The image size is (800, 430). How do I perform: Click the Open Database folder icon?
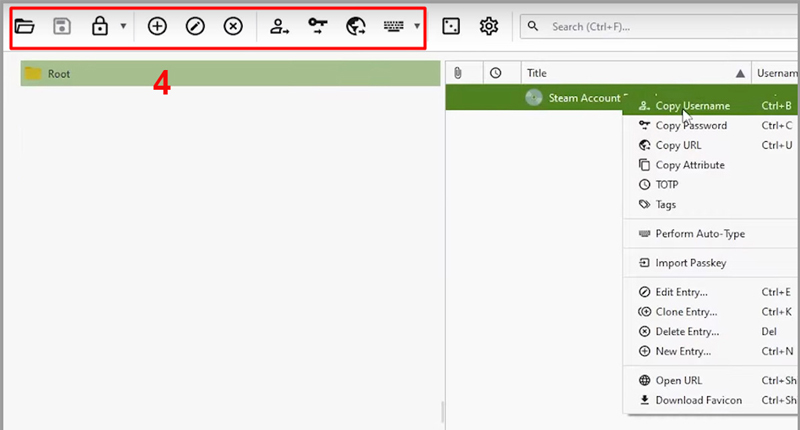pyautogui.click(x=25, y=27)
